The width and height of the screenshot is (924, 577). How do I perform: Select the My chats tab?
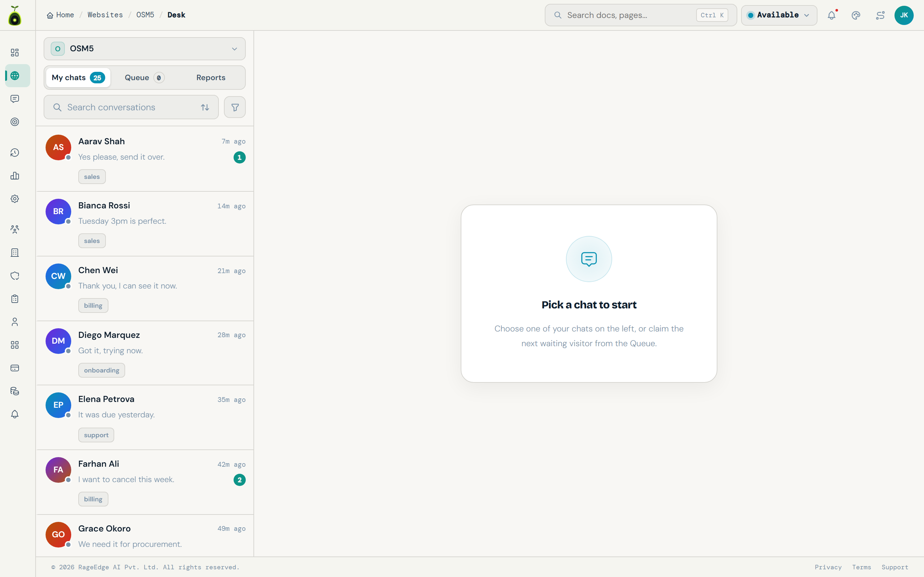pos(78,78)
